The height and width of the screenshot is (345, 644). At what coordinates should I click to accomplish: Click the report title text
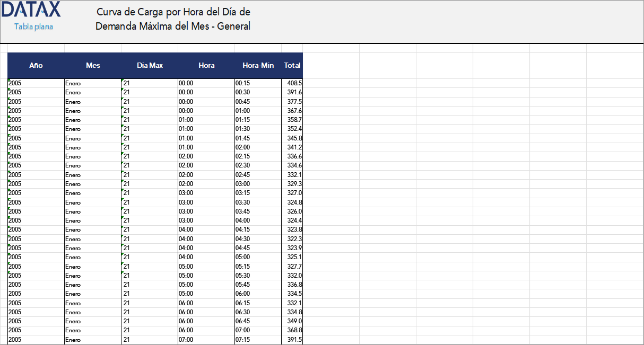(x=172, y=19)
